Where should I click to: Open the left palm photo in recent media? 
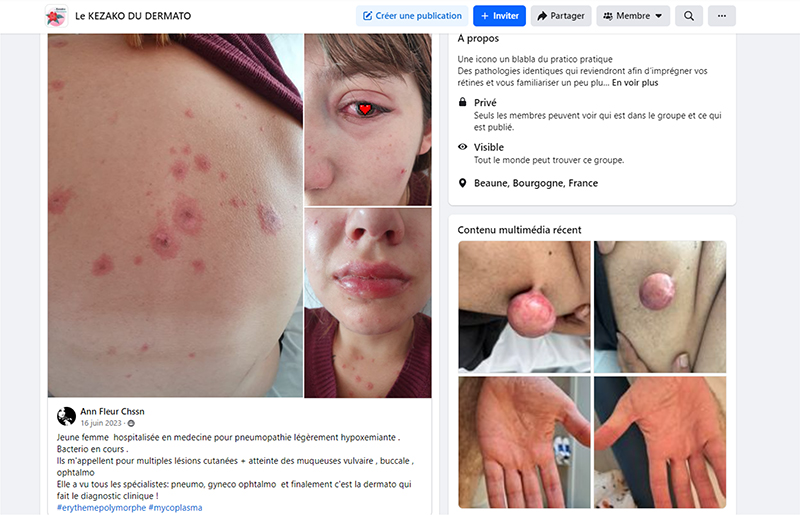point(524,442)
